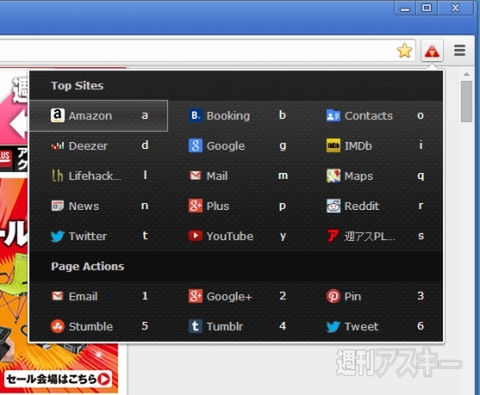Launch Deezer via its icon
480x395 pixels.
click(57, 146)
